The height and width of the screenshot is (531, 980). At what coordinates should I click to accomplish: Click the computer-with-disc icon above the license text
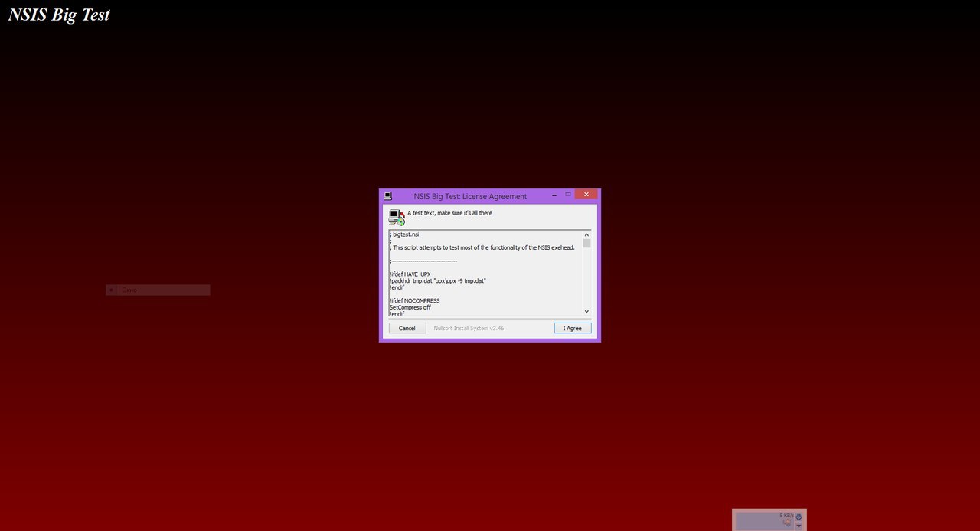(x=395, y=216)
